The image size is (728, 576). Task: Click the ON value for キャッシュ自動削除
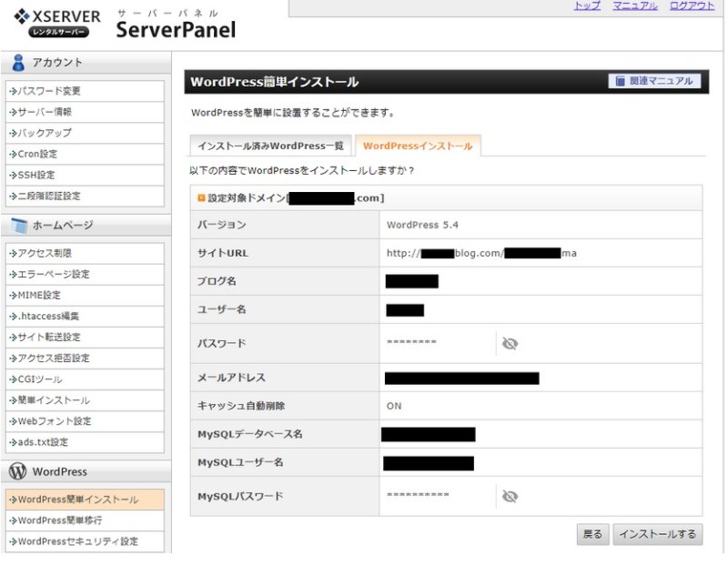pyautogui.click(x=394, y=406)
